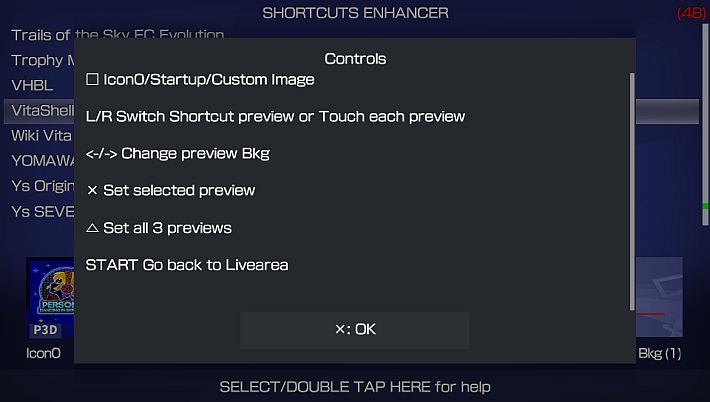710x402 pixels.
Task: Click the START Go back to Livearea line
Action: click(x=187, y=265)
